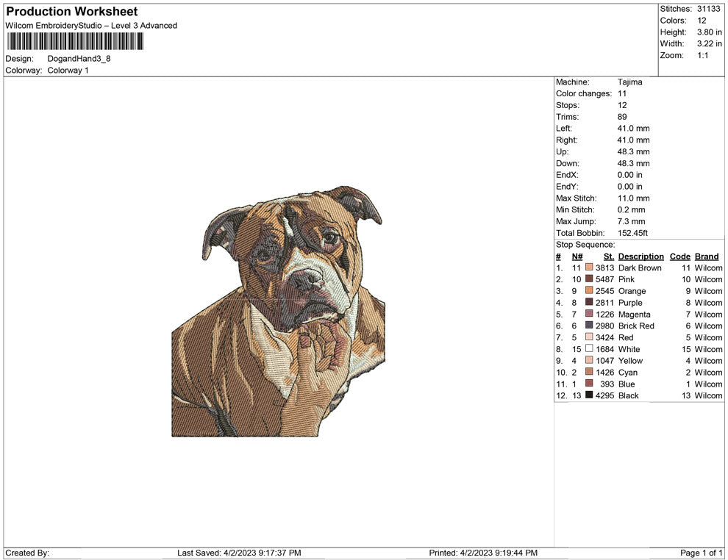Click the Colors value 12 in header
The height and width of the screenshot is (560, 728).
pos(702,21)
